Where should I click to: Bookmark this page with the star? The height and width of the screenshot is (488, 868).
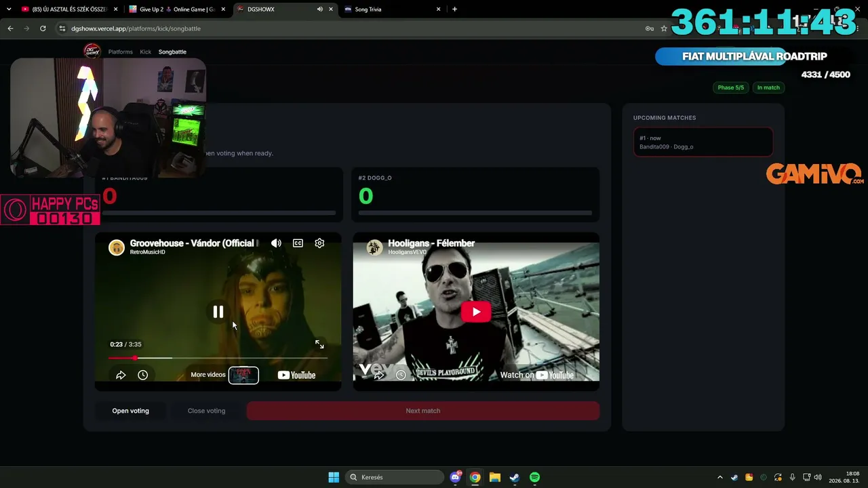[664, 28]
